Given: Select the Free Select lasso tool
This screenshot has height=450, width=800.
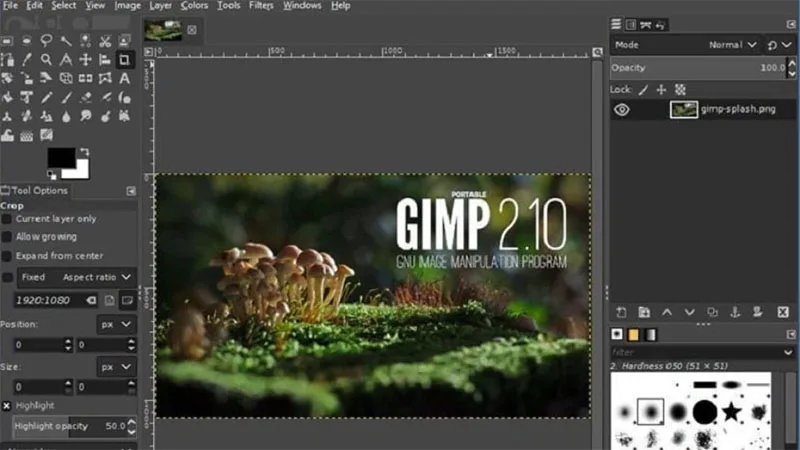Looking at the screenshot, I should click(x=46, y=40).
